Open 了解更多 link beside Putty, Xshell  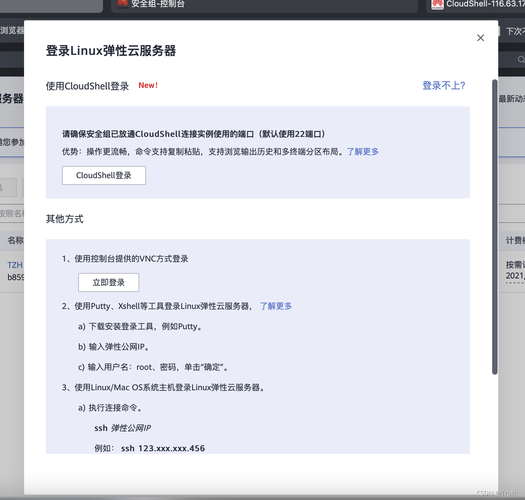pyautogui.click(x=276, y=306)
